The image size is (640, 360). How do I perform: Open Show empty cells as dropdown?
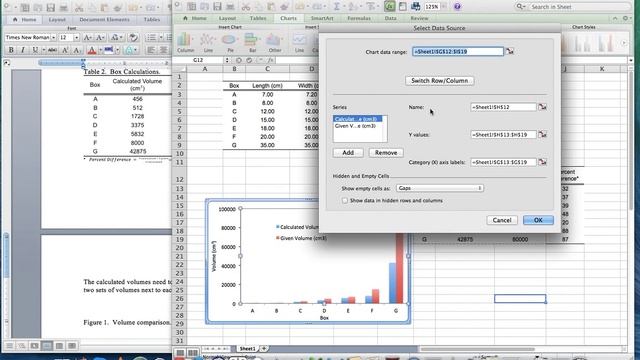tap(440, 188)
